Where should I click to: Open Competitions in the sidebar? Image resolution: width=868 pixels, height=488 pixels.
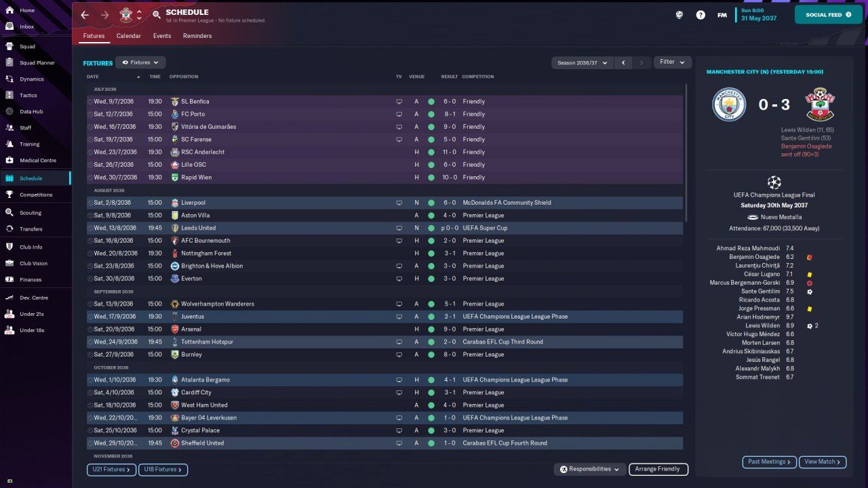[35, 195]
